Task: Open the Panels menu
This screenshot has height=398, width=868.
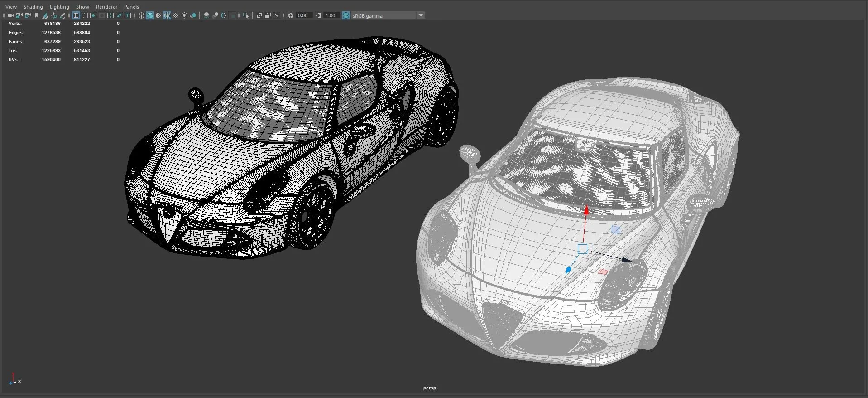Action: 131,7
